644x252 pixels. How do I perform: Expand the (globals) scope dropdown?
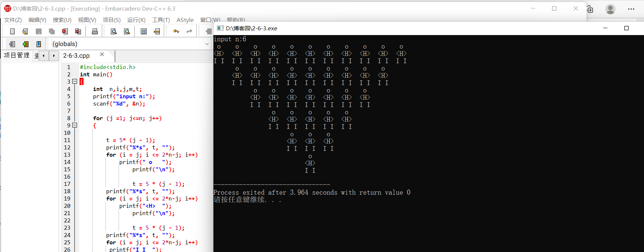207,44
